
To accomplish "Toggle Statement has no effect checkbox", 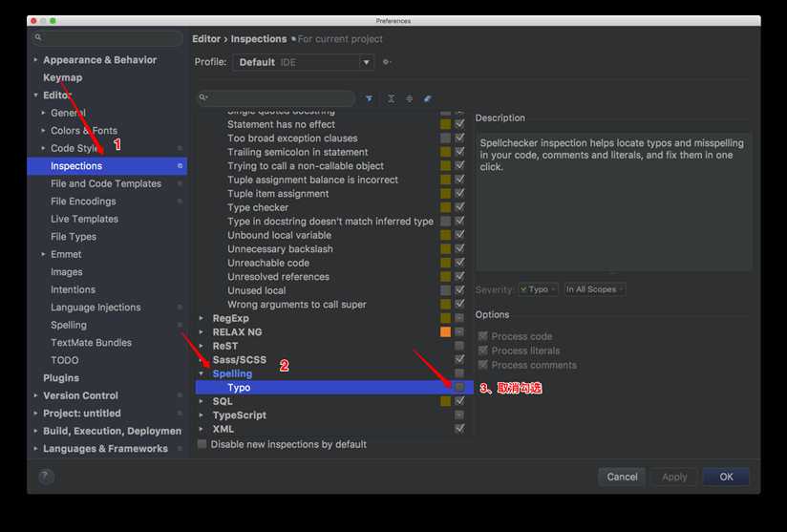I will tap(459, 123).
